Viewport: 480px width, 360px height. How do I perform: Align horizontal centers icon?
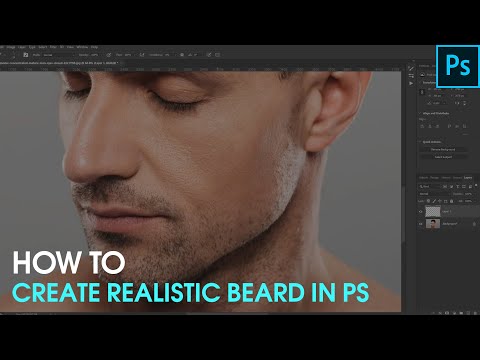tap(430, 126)
